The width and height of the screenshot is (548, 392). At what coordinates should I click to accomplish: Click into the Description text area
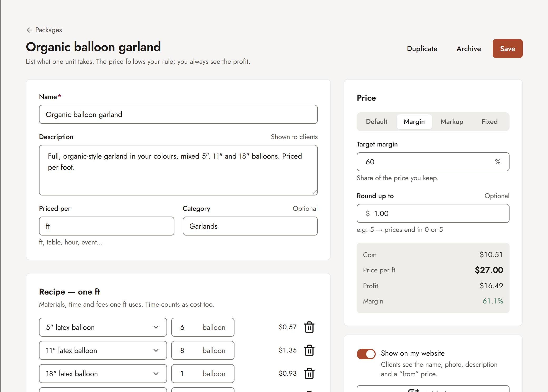(x=178, y=170)
